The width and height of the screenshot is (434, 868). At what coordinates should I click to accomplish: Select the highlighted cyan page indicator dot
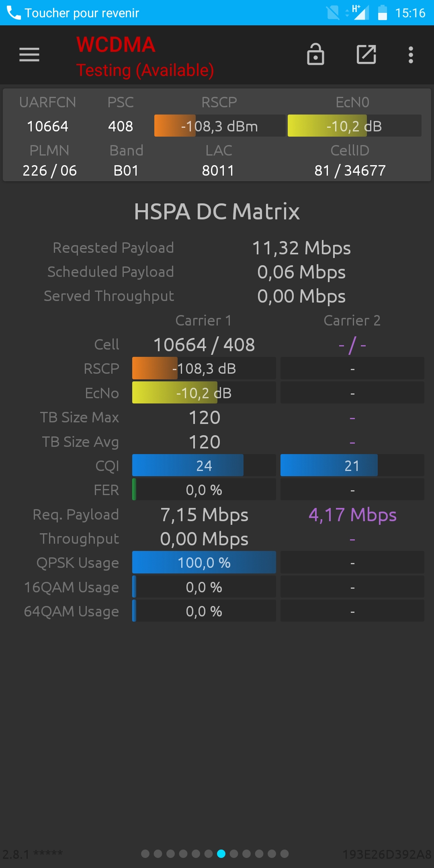click(x=221, y=854)
